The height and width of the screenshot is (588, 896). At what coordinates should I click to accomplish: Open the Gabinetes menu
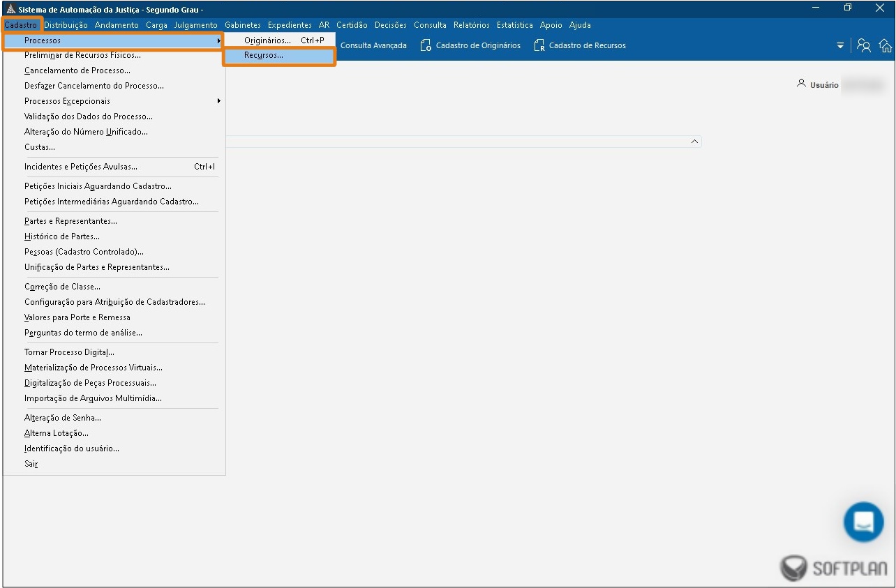243,25
